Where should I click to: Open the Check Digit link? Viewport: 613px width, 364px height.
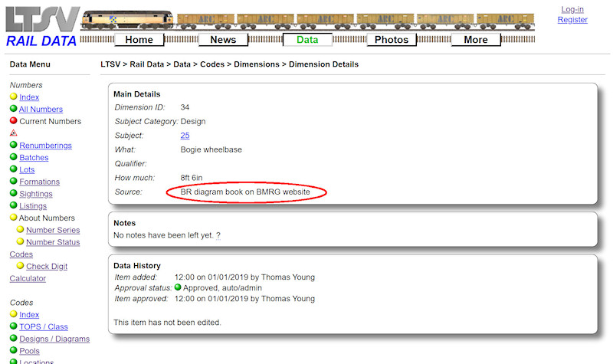click(x=47, y=266)
